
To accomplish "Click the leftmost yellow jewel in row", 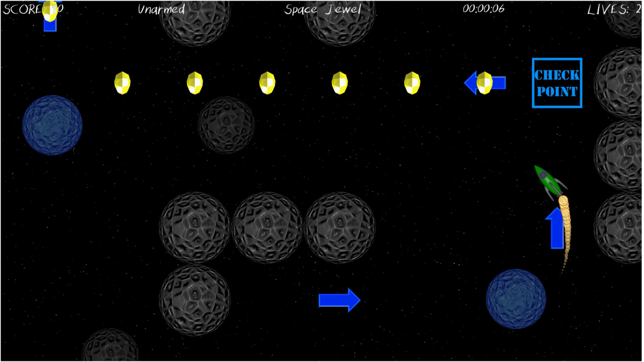I will click(122, 83).
